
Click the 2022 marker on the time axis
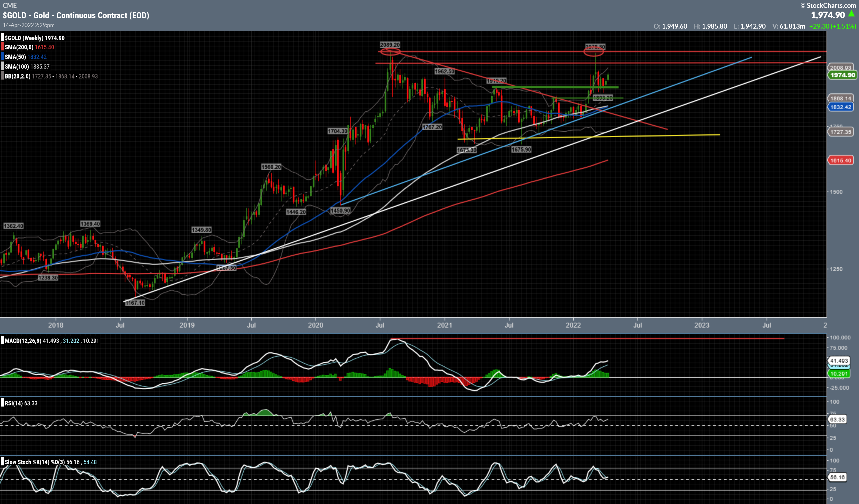(573, 325)
